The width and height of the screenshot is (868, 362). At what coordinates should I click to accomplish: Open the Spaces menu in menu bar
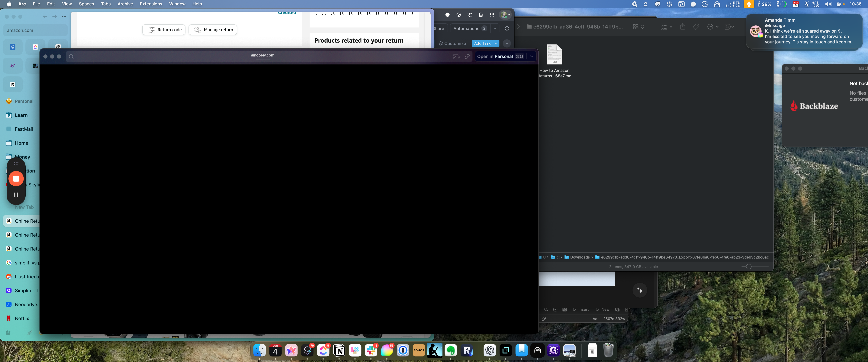coord(86,4)
